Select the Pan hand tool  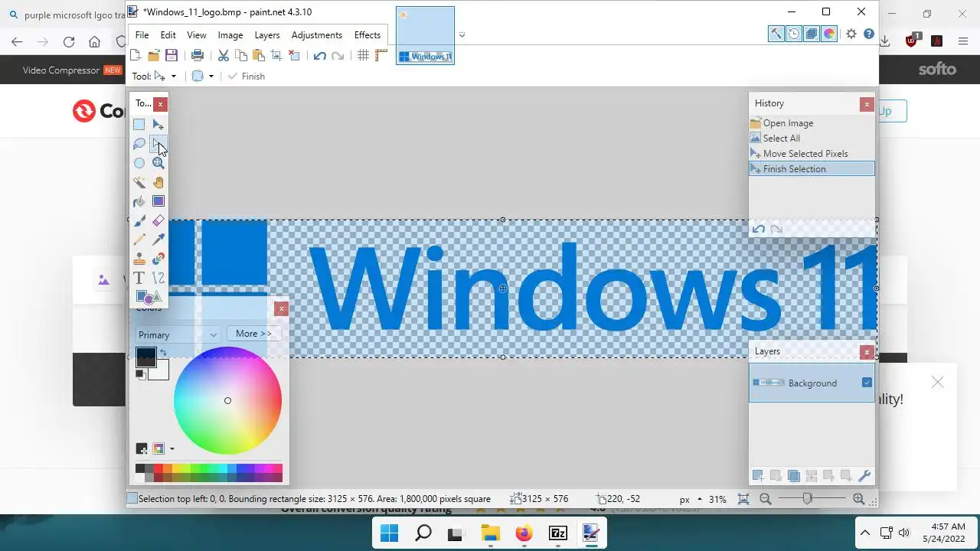[158, 182]
